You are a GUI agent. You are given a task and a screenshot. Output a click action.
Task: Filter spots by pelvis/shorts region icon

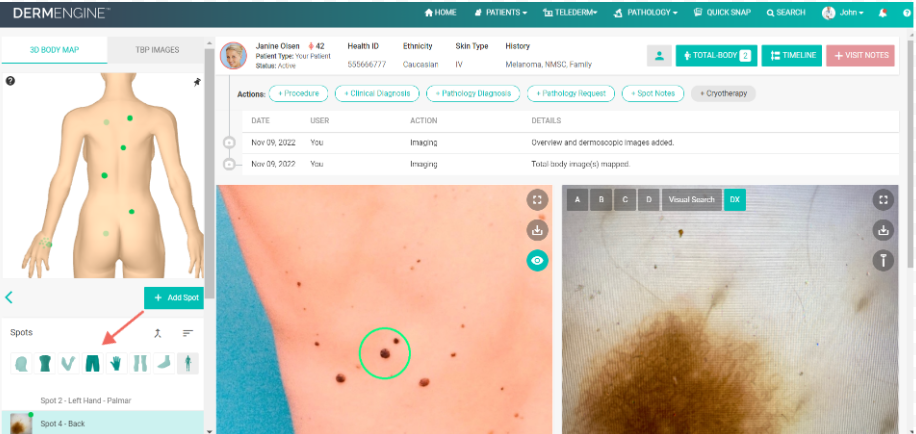pos(93,363)
